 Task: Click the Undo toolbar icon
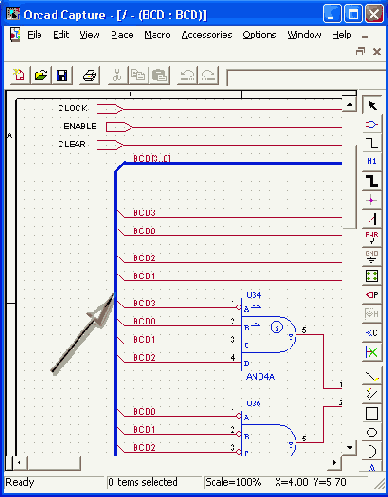[x=187, y=75]
